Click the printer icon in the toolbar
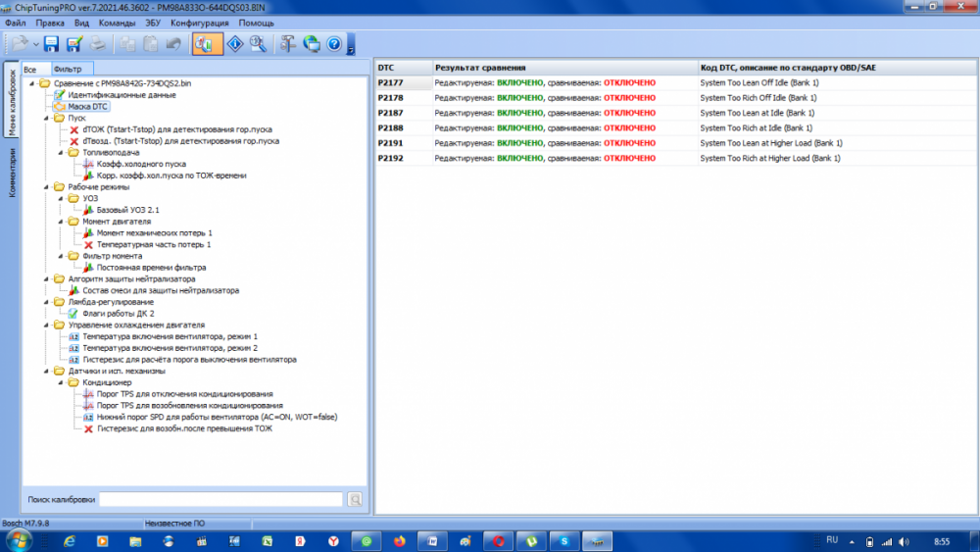980x552 pixels. (x=97, y=44)
